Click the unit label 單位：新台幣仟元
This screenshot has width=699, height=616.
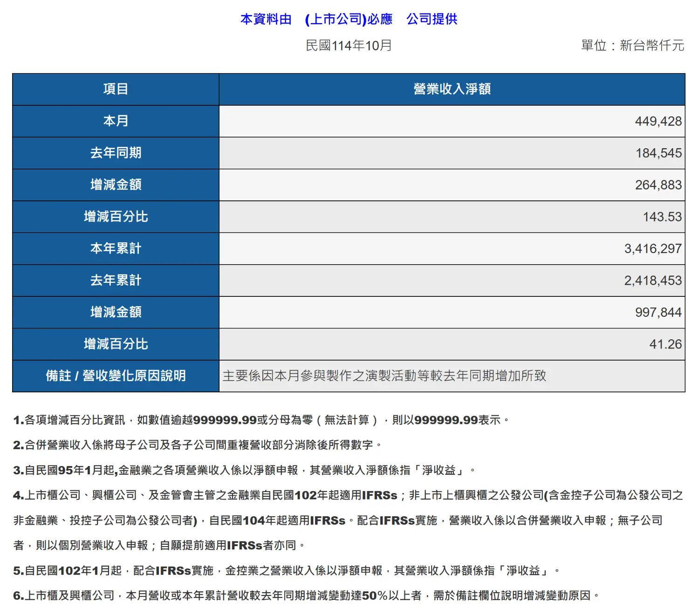click(x=632, y=46)
